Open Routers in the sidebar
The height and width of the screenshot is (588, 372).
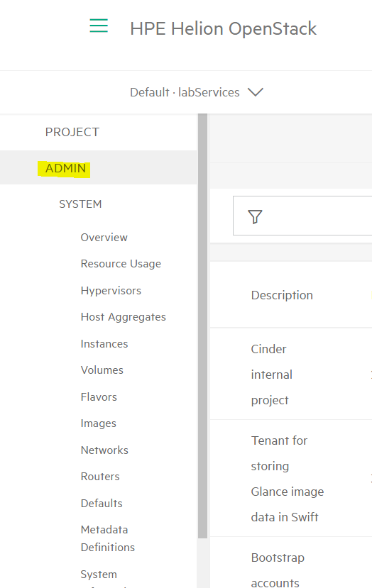100,476
